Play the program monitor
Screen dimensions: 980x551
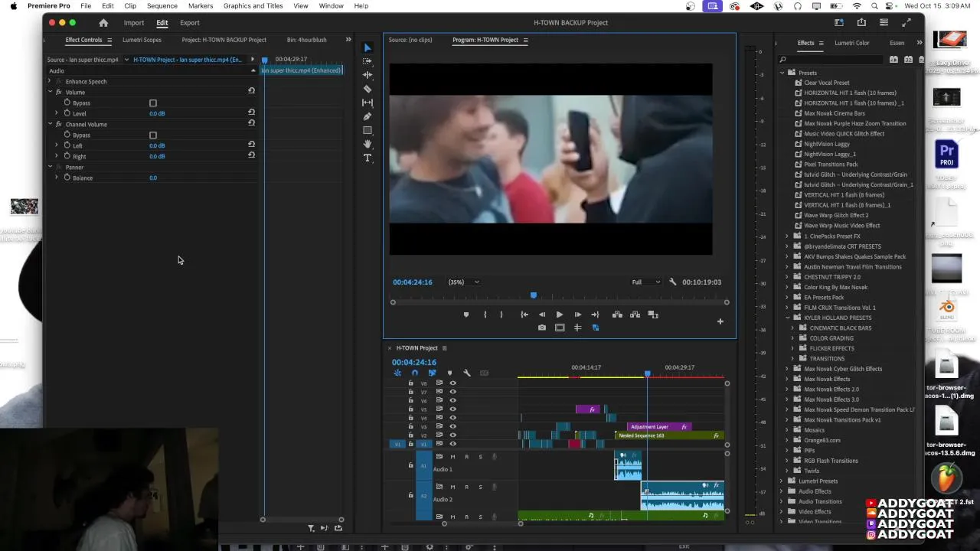(560, 315)
